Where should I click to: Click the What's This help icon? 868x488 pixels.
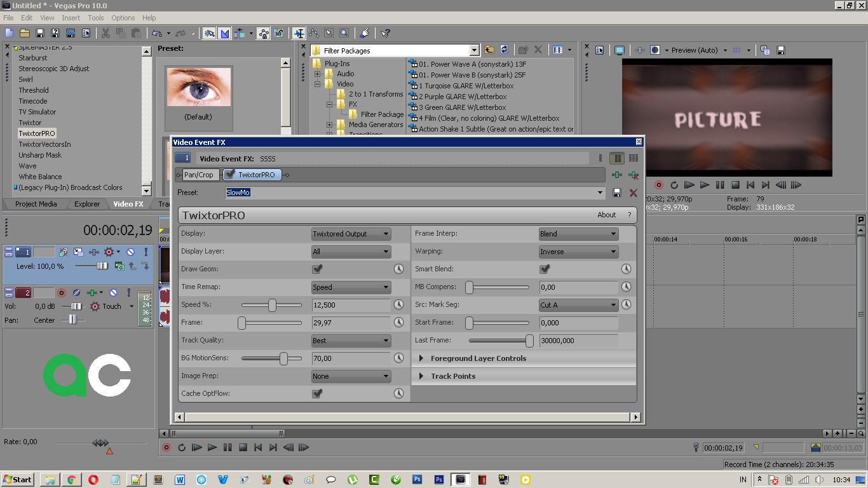pyautogui.click(x=385, y=33)
